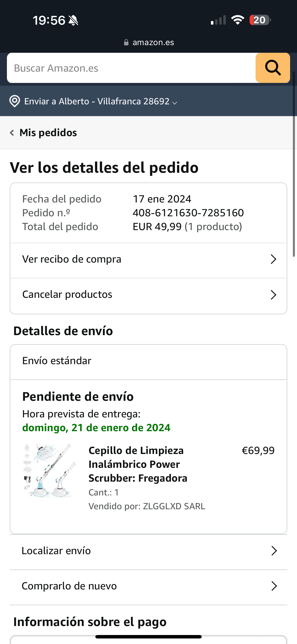Open the Ver recibo de compra chevron

(x=273, y=259)
